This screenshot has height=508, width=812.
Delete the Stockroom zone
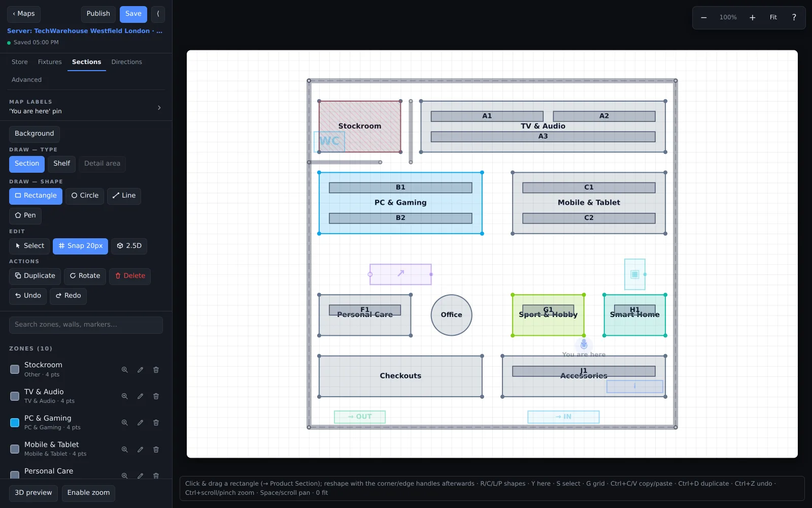156,370
